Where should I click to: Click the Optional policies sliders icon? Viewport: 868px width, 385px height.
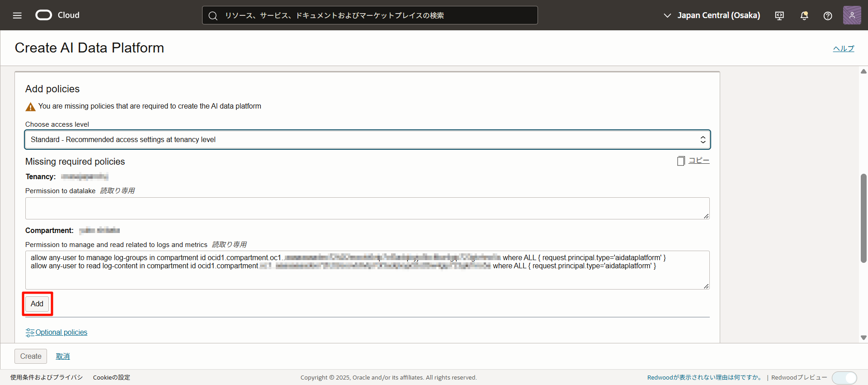point(30,333)
